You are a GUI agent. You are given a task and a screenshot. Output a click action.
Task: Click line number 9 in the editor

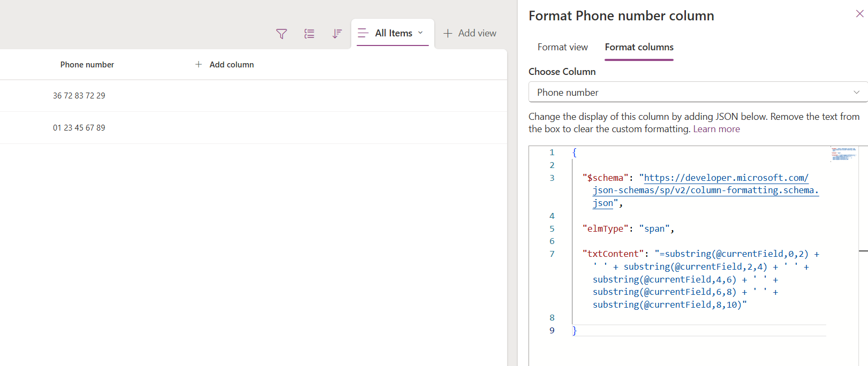(x=552, y=330)
